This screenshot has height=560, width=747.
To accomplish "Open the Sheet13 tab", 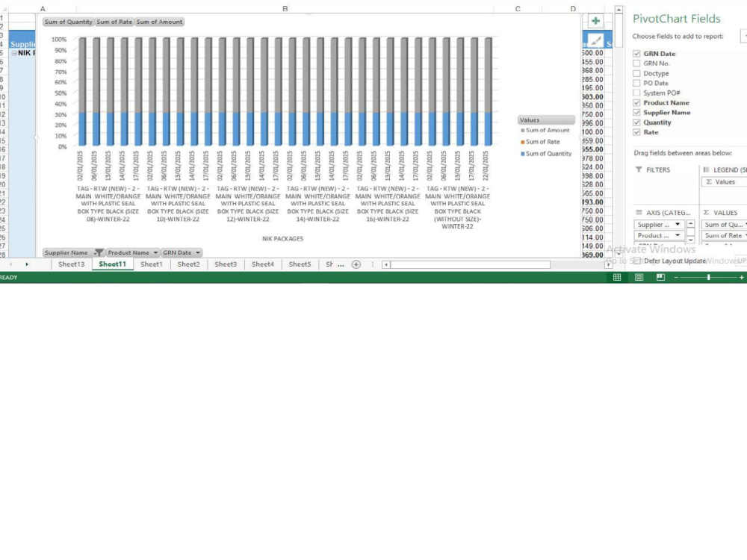I will click(x=72, y=264).
